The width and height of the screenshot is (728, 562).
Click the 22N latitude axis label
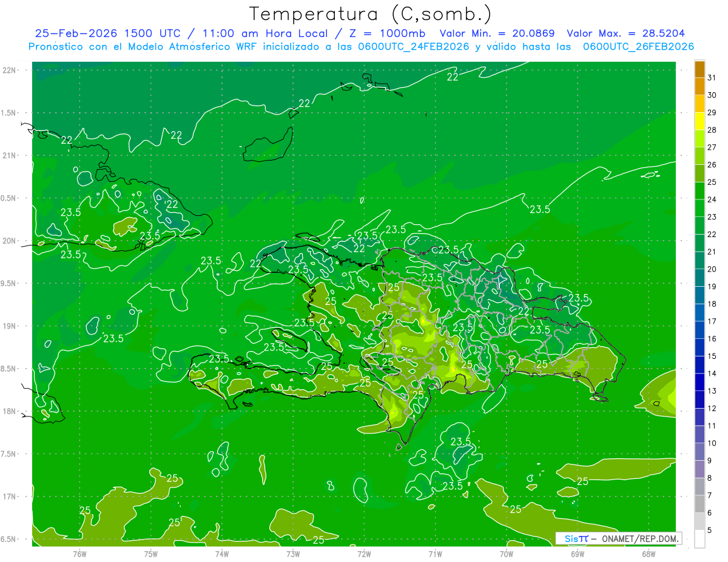(9, 70)
